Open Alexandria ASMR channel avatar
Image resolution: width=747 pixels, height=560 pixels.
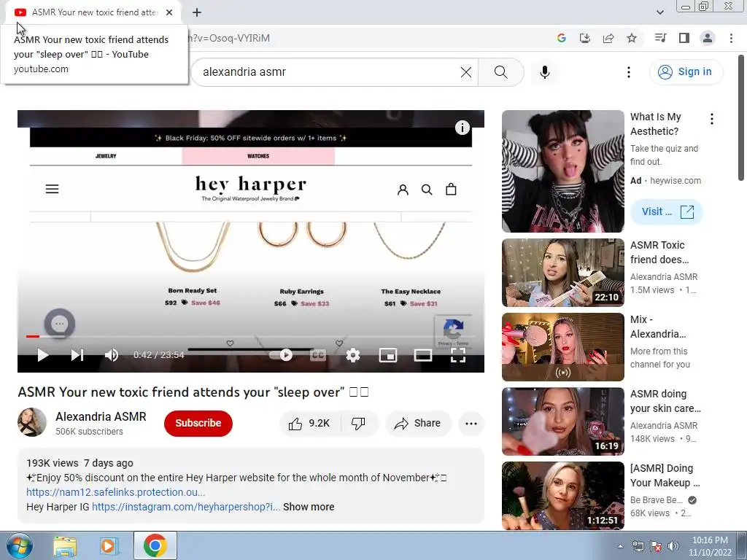pos(32,422)
